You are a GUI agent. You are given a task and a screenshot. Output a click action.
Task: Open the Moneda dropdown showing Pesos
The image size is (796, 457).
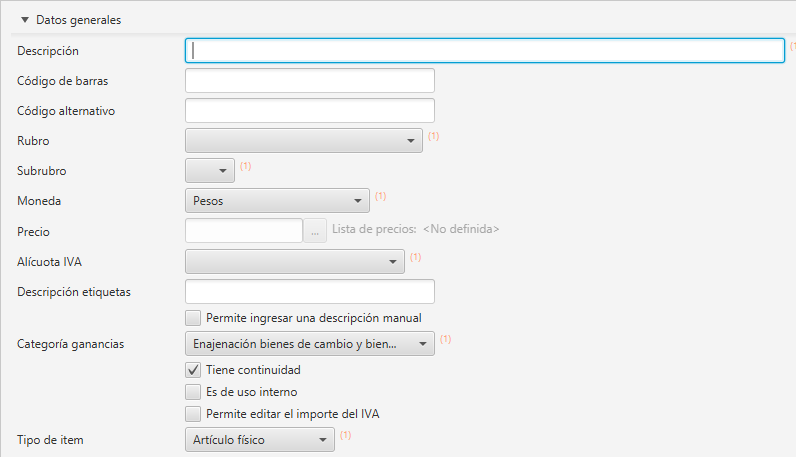277,201
